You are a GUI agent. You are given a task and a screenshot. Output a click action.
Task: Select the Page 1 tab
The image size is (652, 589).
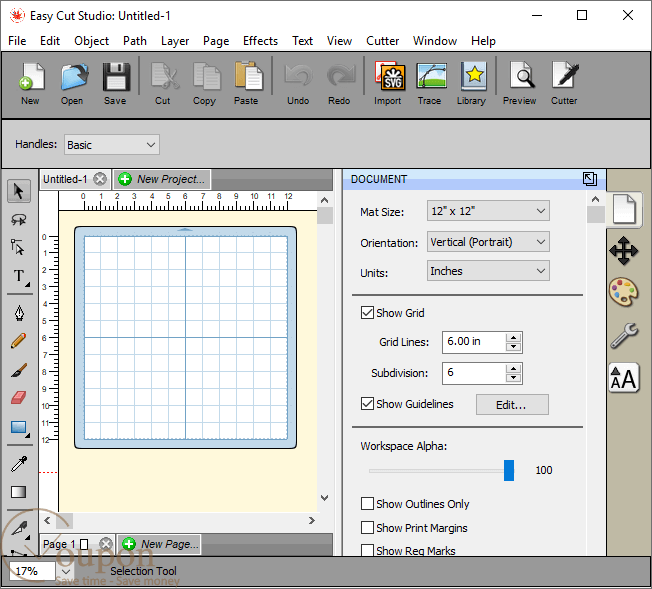[x=66, y=544]
